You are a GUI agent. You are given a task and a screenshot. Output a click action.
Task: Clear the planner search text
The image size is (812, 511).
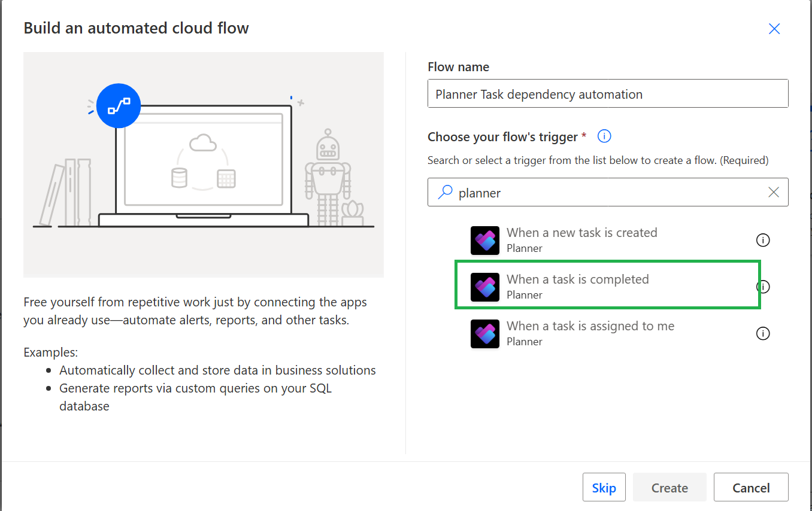coord(774,192)
